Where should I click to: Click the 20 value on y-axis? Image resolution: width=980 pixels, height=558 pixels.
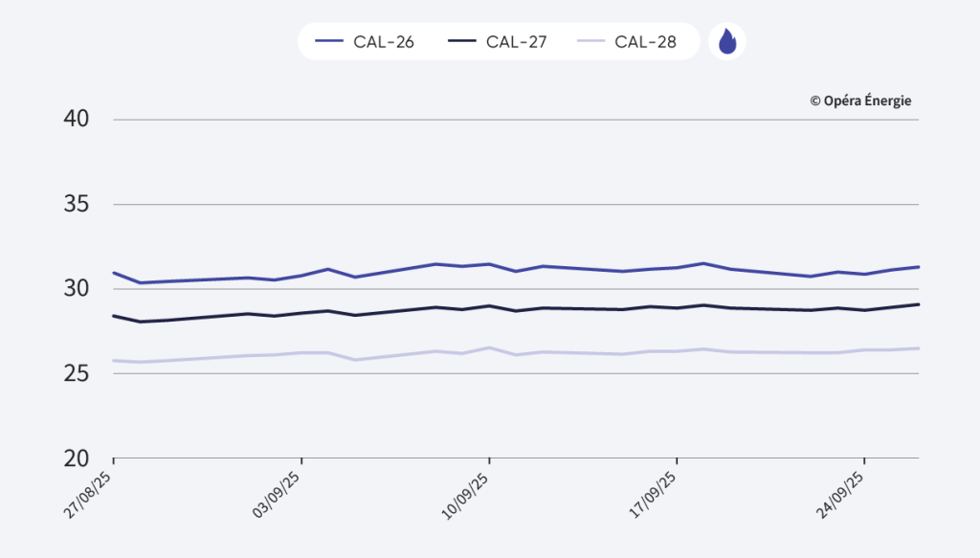(76, 458)
